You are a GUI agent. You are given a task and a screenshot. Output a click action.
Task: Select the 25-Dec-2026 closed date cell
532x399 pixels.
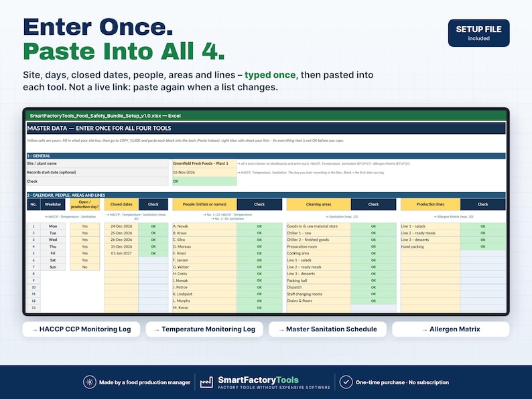121,233
